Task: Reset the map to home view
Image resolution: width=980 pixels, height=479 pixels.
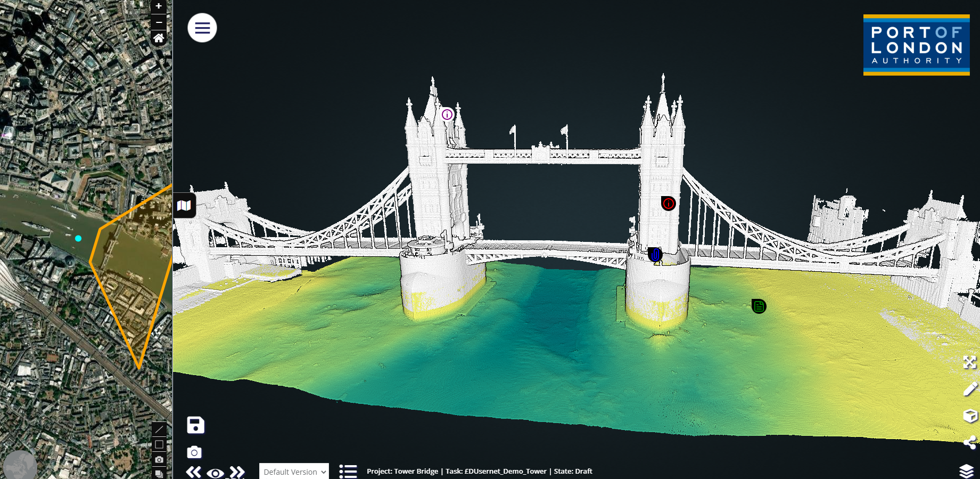Action: click(159, 38)
